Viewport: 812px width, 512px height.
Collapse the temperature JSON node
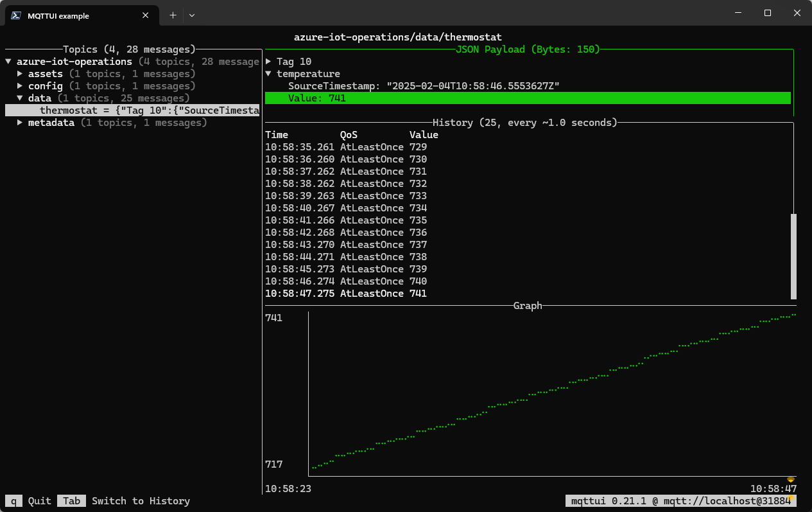coord(268,74)
